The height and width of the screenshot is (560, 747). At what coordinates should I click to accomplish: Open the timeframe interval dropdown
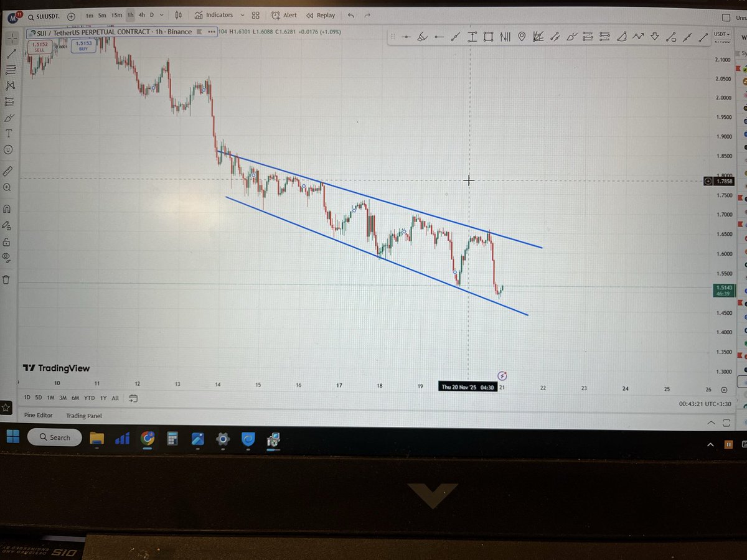pos(162,15)
